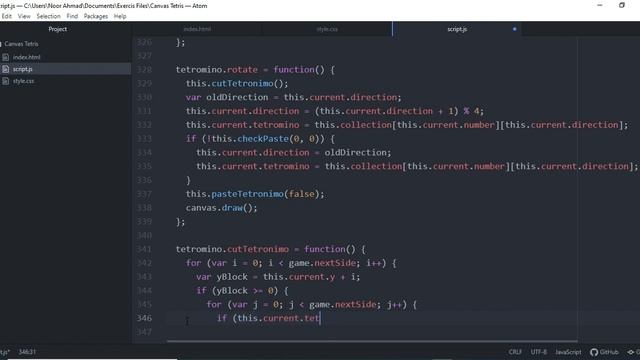Click the file icon beside script.js
The height and width of the screenshot is (360, 640).
tap(6, 69)
